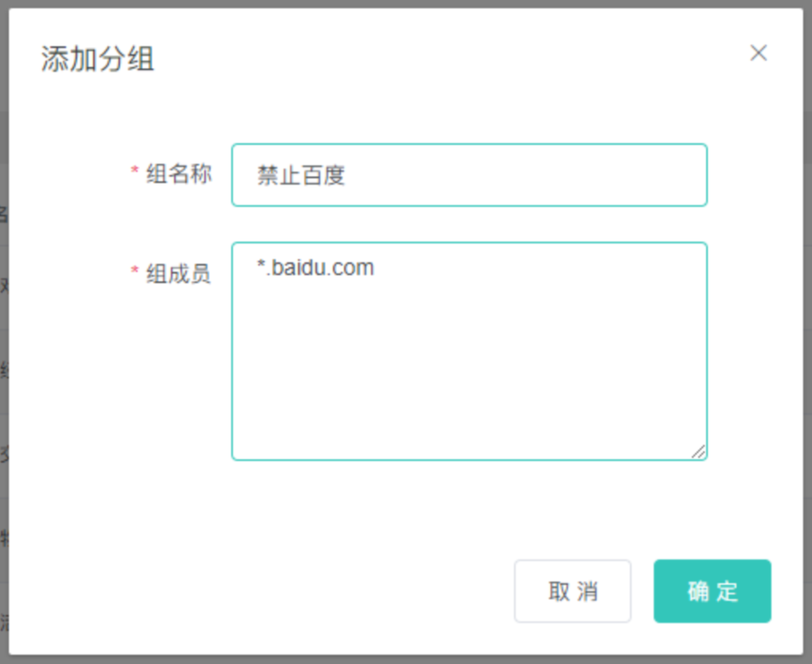Place cursor in the *.baidu.com entry
812x664 pixels.
315,268
